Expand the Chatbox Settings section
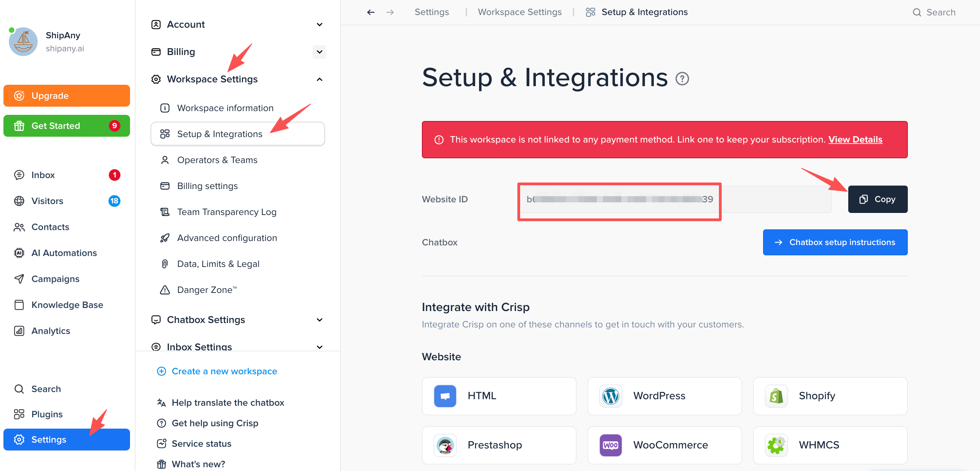 (319, 320)
